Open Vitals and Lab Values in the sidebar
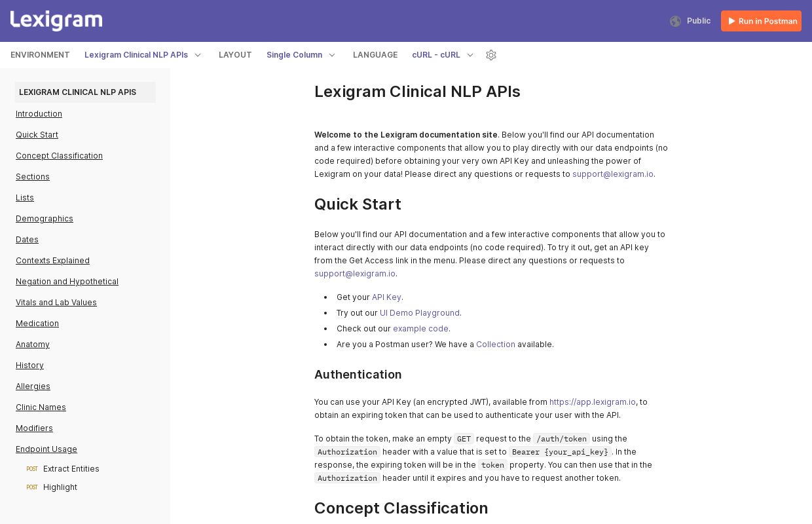This screenshot has width=812, height=524. (56, 303)
